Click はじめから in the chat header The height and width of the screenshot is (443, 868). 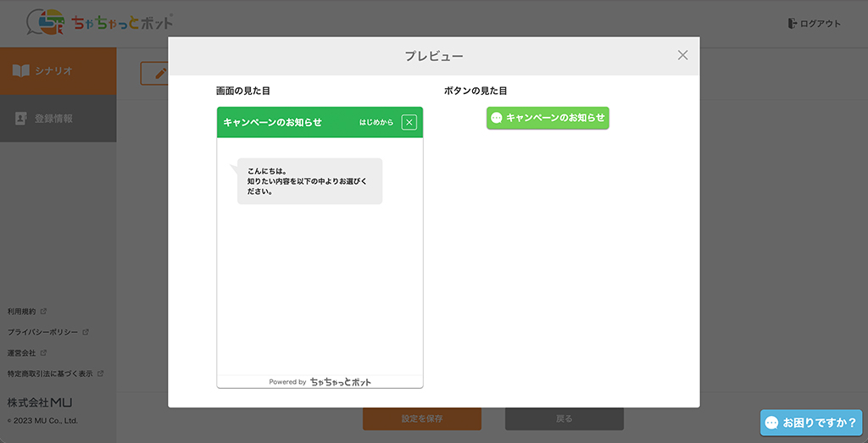(376, 123)
